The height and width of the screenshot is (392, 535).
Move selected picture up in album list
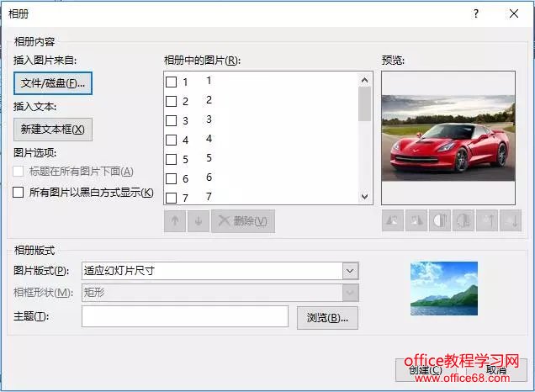click(x=175, y=221)
